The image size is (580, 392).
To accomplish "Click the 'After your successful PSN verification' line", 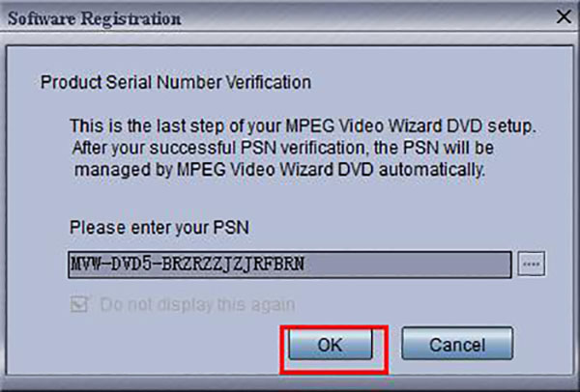I will [x=283, y=148].
